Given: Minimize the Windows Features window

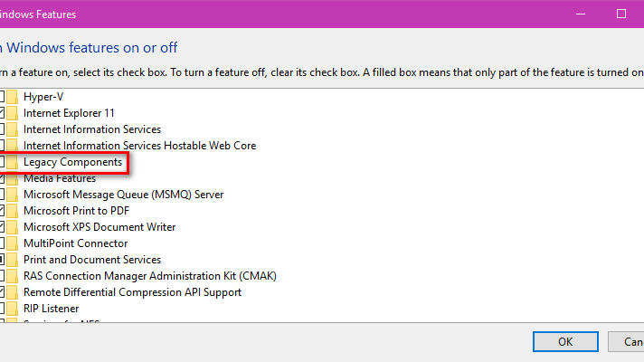Looking at the screenshot, I should pos(581,14).
